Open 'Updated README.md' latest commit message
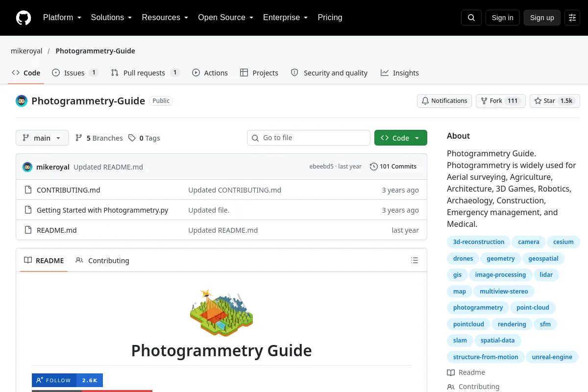Image resolution: width=588 pixels, height=392 pixels. 108,167
